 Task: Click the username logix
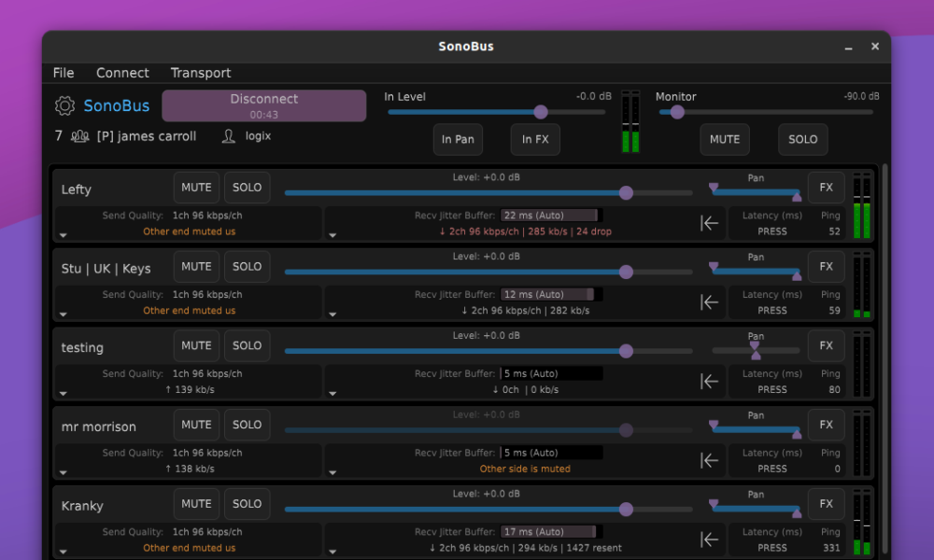[258, 136]
